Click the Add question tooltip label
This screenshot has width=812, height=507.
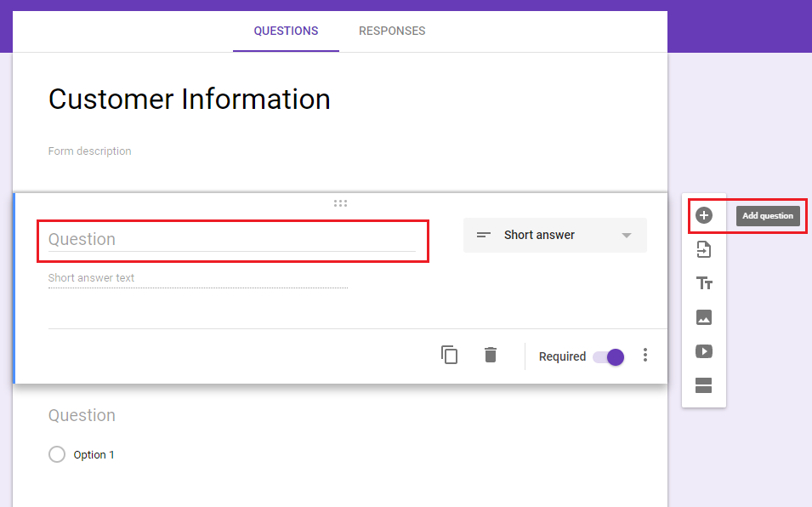(768, 216)
